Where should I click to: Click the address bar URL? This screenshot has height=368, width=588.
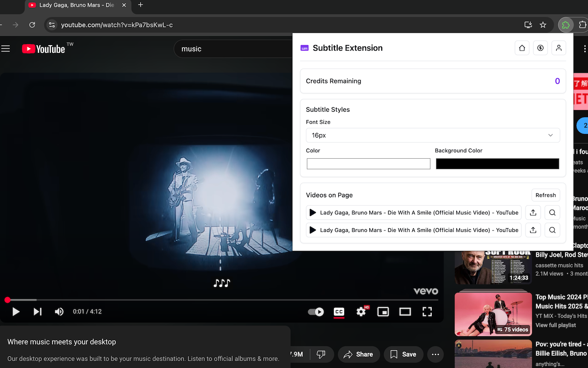117,25
